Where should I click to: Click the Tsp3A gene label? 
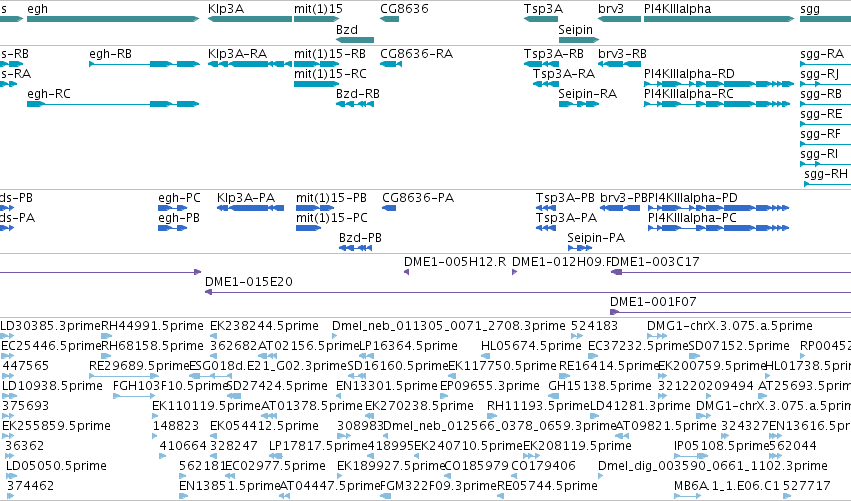543,9
